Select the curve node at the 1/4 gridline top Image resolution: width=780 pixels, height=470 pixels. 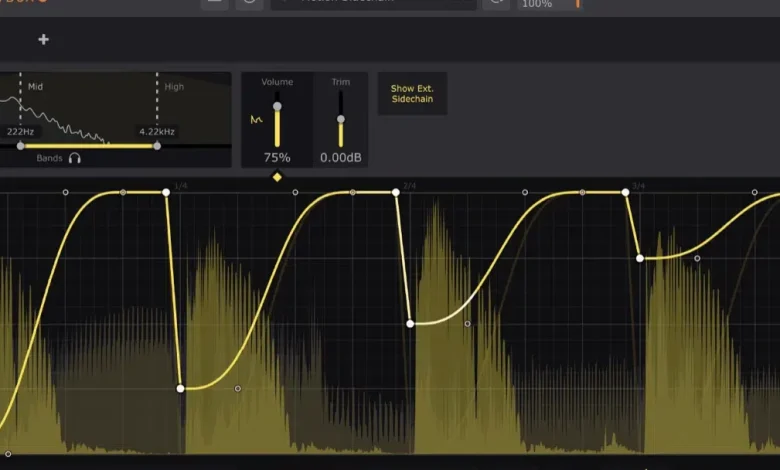(x=166, y=192)
